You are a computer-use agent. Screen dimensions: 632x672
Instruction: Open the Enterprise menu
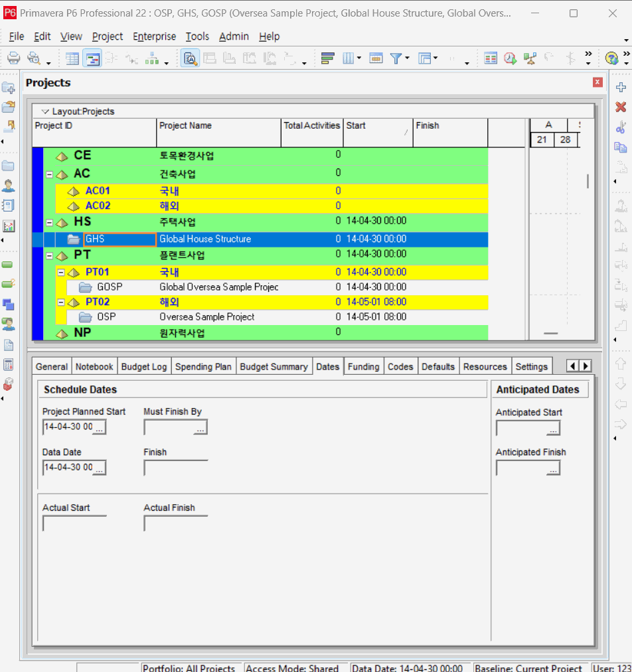155,36
